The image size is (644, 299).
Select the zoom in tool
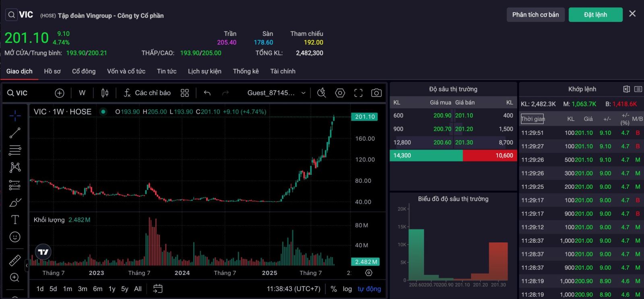(x=15, y=278)
